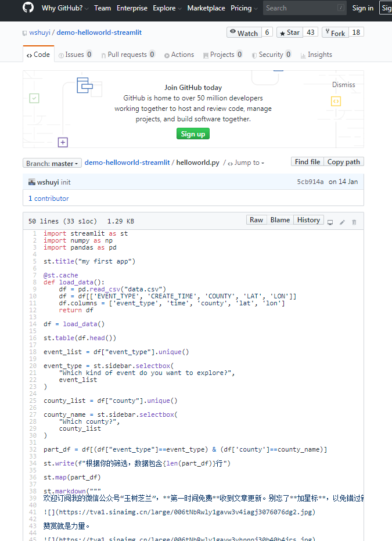Go to Marketplace
The height and width of the screenshot is (541, 392).
click(x=206, y=8)
